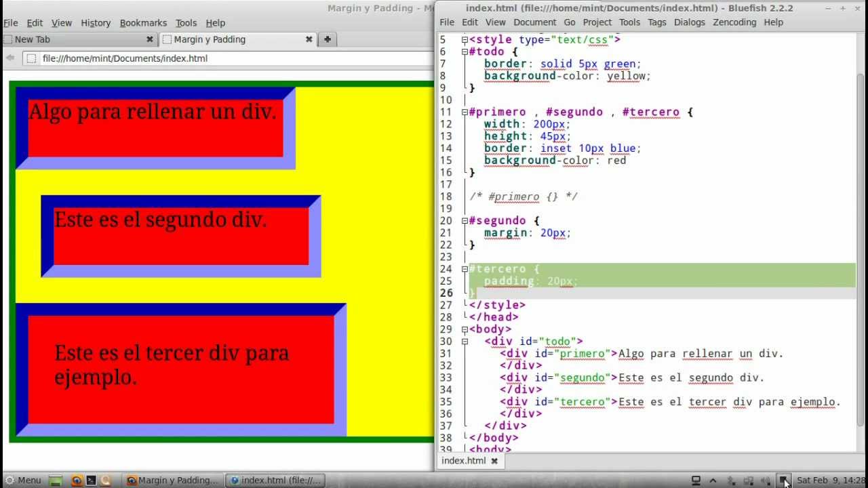Open Firefox View menu
The height and width of the screenshot is (488, 868).
(62, 22)
